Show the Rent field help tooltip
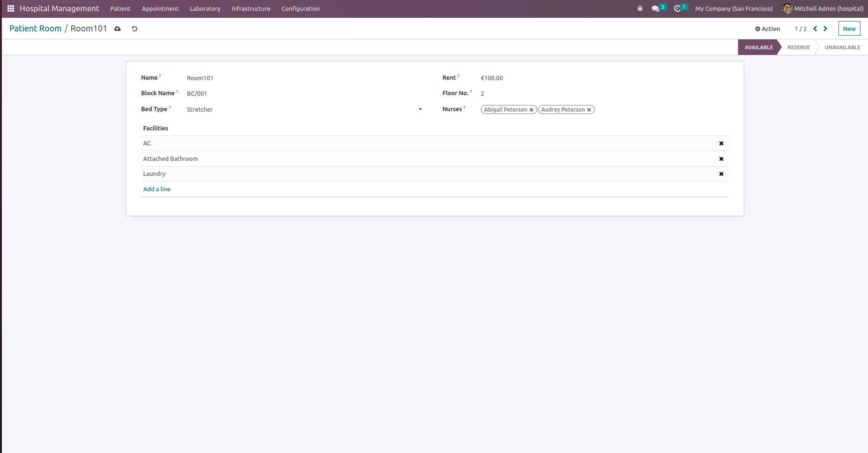The image size is (868, 453). (x=458, y=76)
